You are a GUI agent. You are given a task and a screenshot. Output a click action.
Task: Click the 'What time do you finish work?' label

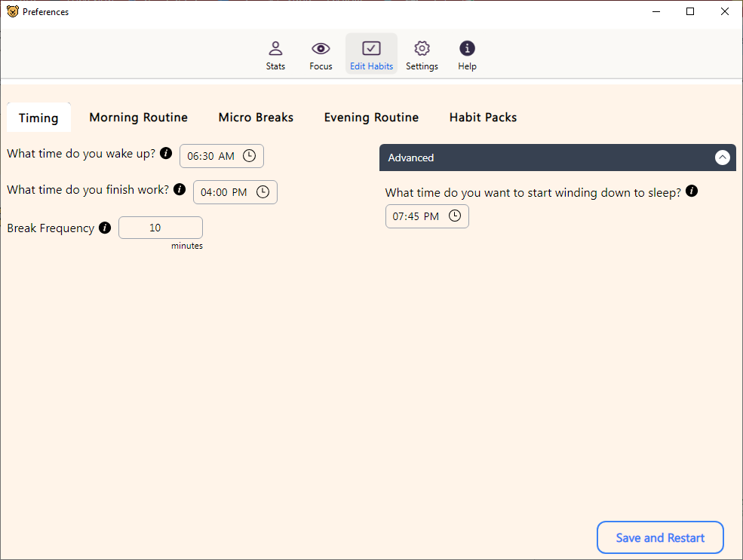click(x=88, y=190)
